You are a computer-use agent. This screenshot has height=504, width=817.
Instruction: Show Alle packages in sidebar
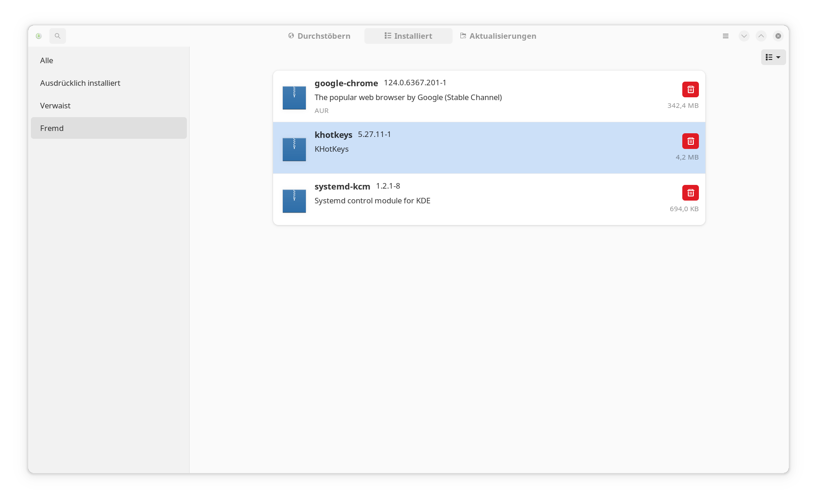point(47,60)
